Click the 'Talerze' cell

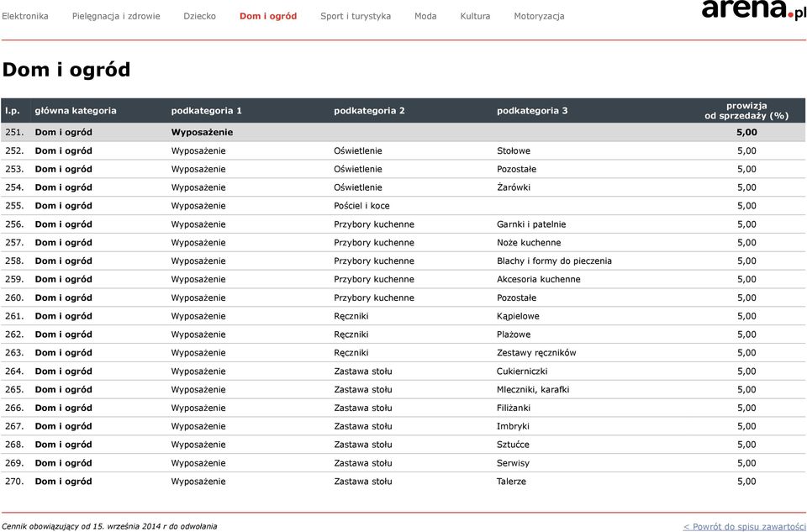click(x=512, y=482)
